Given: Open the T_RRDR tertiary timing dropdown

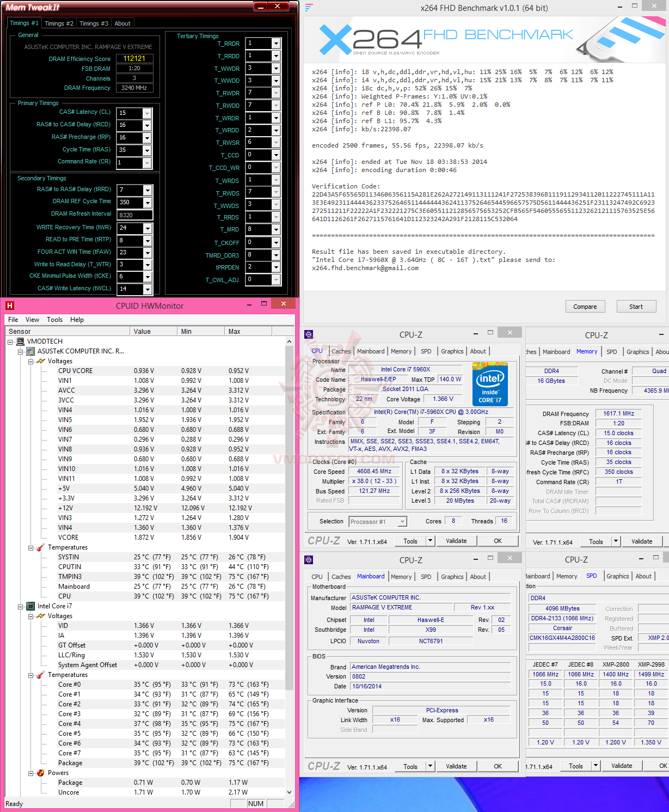Looking at the screenshot, I should point(276,44).
